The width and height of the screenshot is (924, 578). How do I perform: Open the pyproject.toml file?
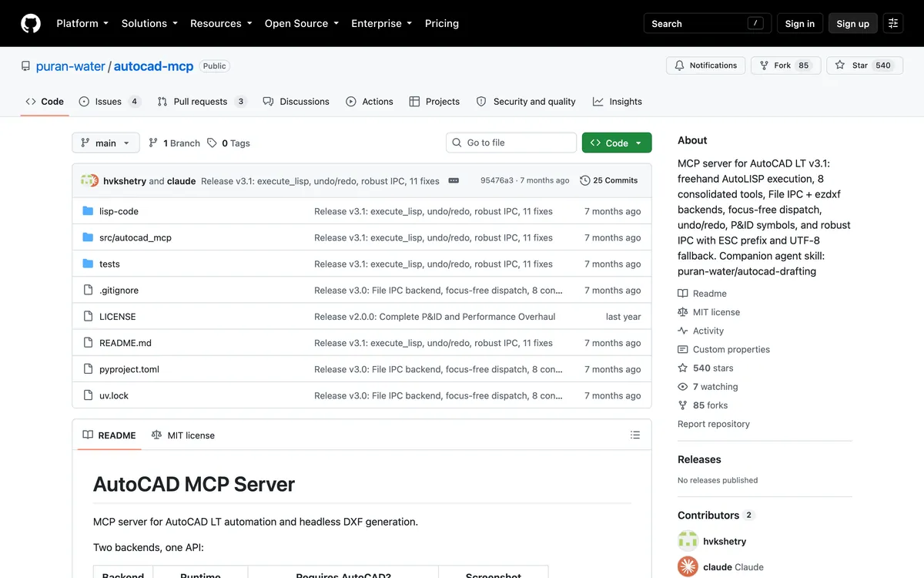coord(129,369)
